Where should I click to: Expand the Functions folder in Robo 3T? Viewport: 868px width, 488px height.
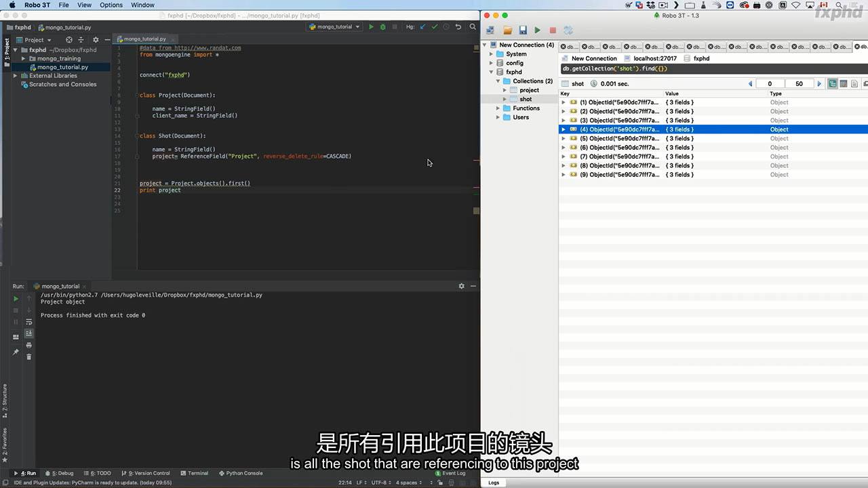point(498,108)
